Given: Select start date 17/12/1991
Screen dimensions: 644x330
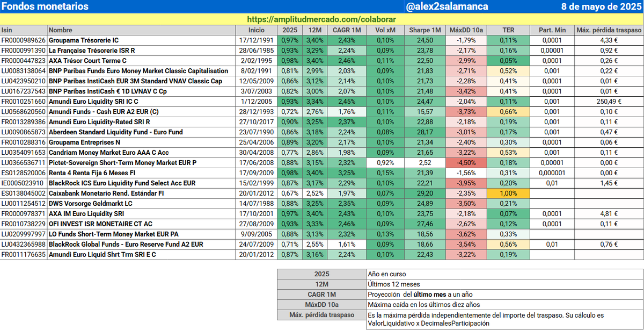Looking at the screenshot, I should click(x=257, y=40).
